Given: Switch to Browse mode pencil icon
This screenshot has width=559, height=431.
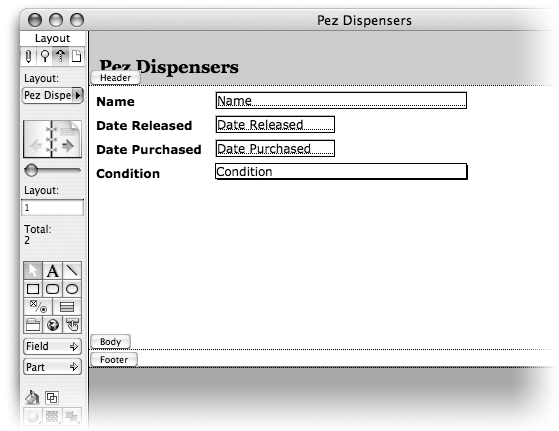Looking at the screenshot, I should tap(29, 56).
